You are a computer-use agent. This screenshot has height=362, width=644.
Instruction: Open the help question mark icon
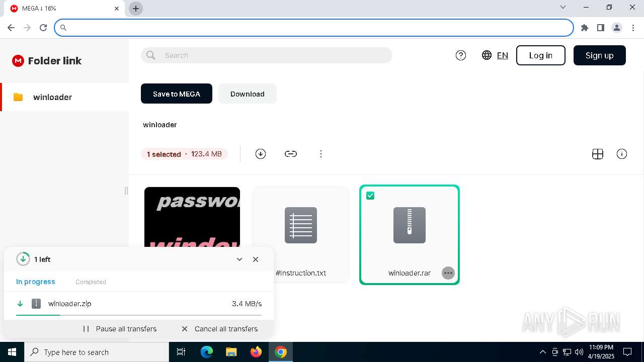click(x=461, y=55)
